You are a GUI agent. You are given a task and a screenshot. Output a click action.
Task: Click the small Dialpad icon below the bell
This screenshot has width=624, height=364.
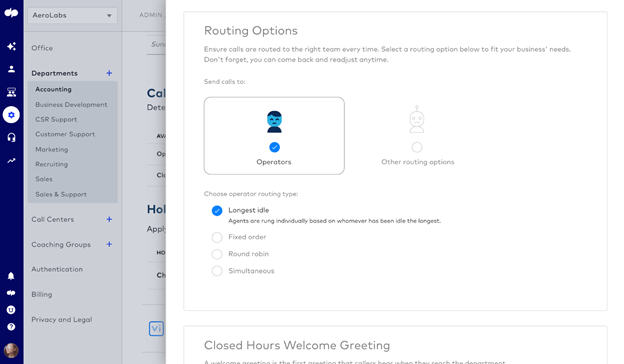[x=11, y=293]
